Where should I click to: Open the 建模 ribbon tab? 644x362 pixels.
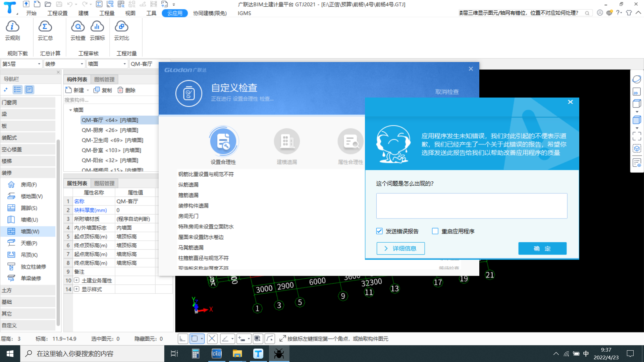click(x=84, y=13)
